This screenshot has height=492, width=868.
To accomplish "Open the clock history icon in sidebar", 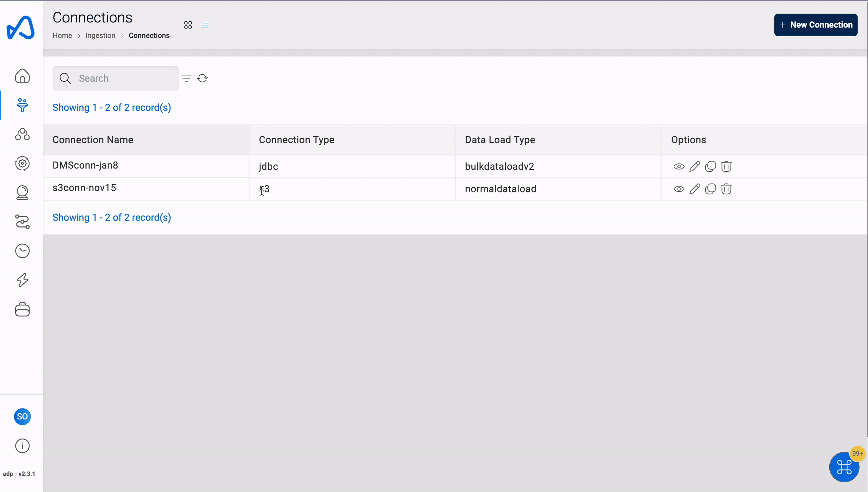I will click(x=22, y=251).
